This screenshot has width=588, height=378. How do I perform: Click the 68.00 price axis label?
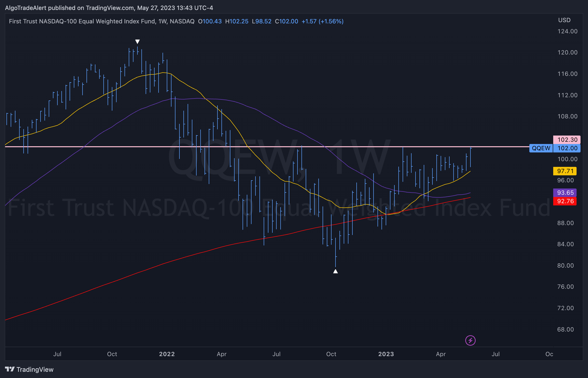[565, 330]
